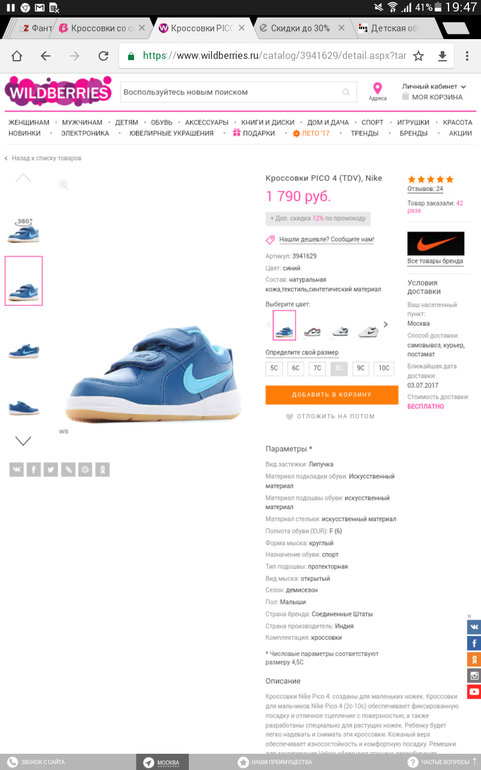The width and height of the screenshot is (481, 770).
Task: Show next thumbnails with down chevron
Action: (23, 440)
